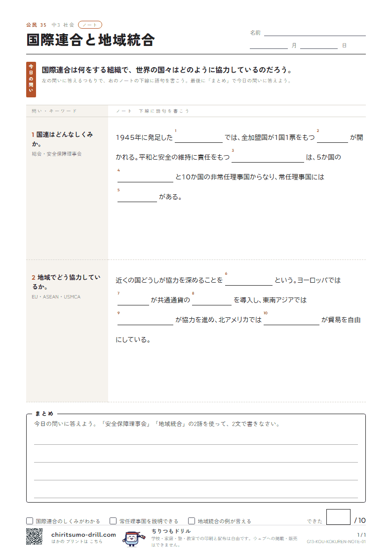This screenshot has width=392, height=555.
Task: Click blank 1 after 1945年に発足した
Action: (198, 138)
